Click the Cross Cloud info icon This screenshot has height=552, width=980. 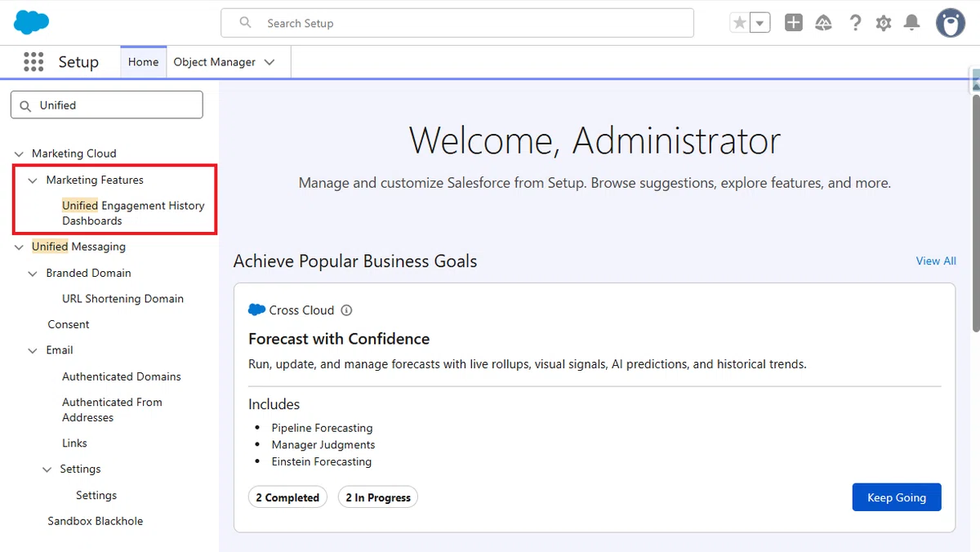(x=346, y=310)
